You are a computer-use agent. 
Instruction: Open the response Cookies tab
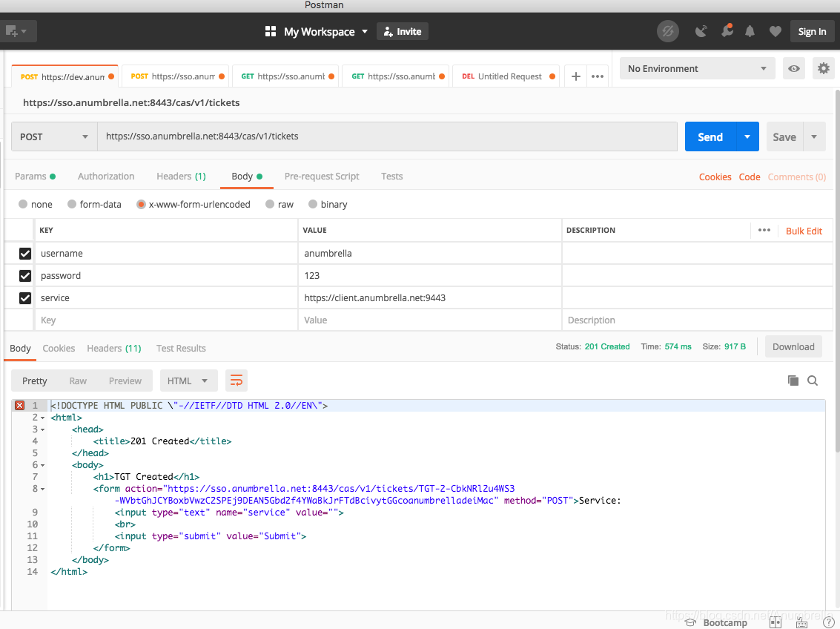(59, 349)
